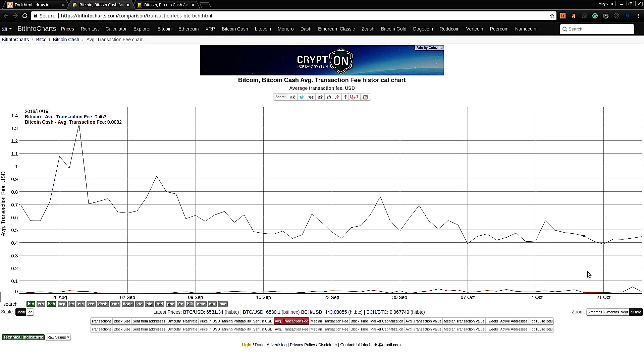This screenshot has height=362, width=644.
Task: Click the thumbs-up like share icon
Action: [329, 97]
